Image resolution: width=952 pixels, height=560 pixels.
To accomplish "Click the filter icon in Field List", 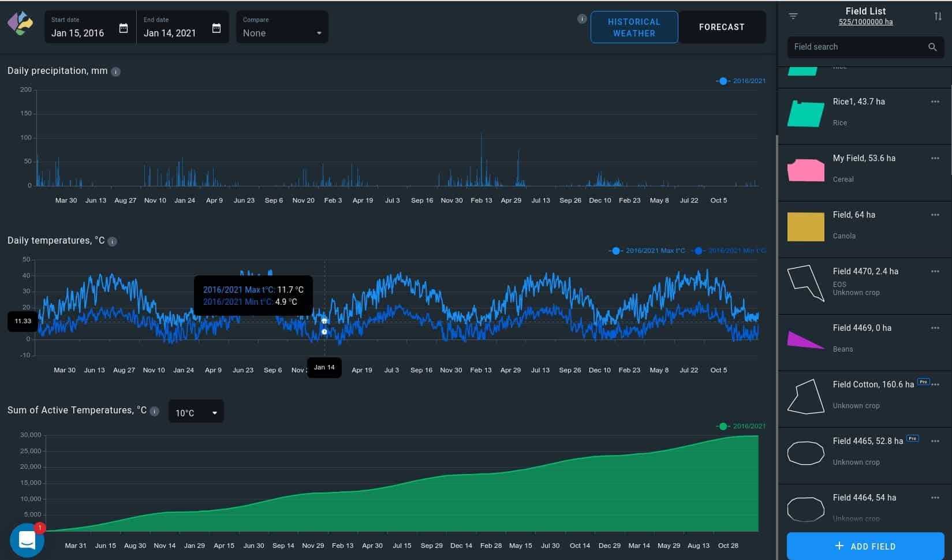I will click(793, 16).
